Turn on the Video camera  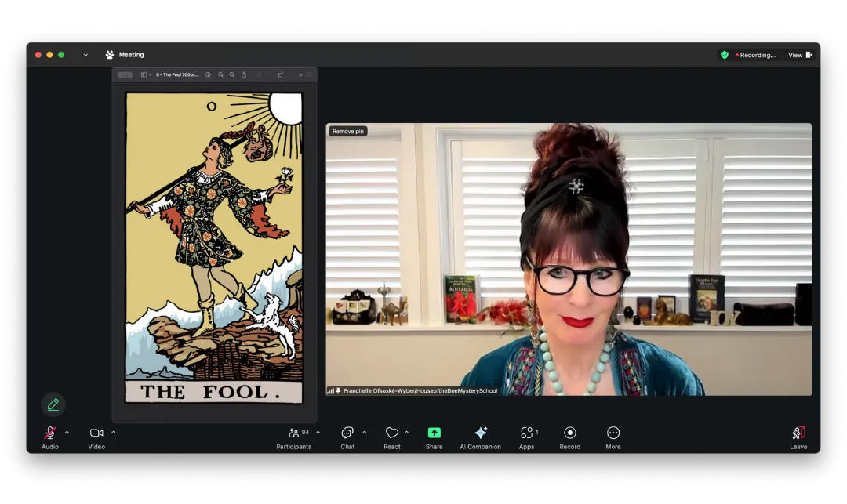pyautogui.click(x=96, y=433)
